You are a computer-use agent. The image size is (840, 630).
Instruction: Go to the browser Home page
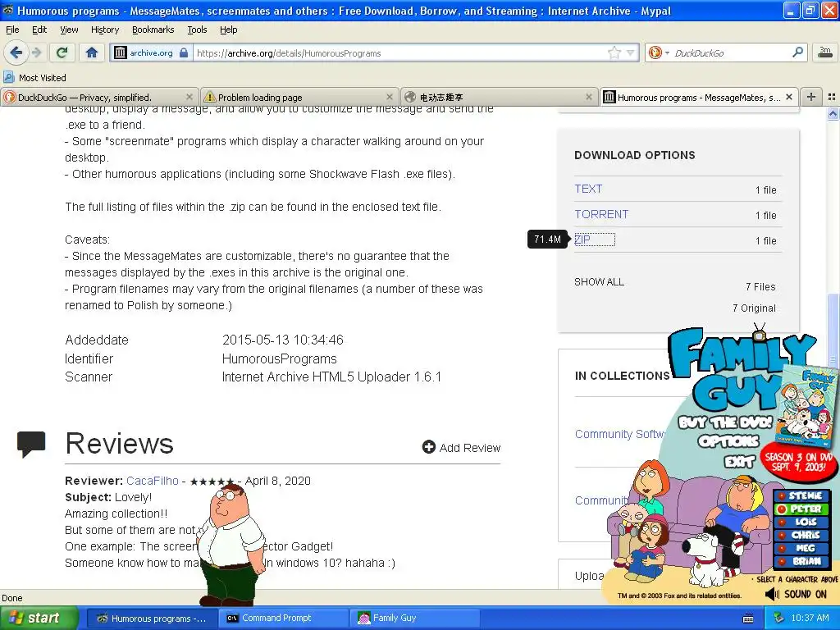pos(92,52)
